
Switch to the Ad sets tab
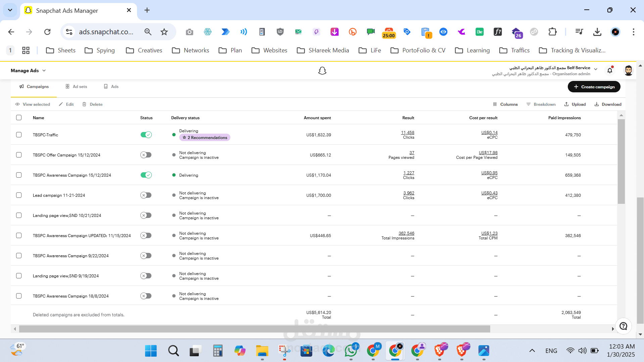[x=76, y=87]
